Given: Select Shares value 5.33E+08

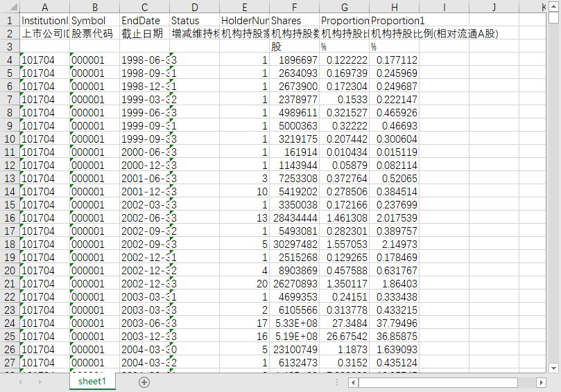Looking at the screenshot, I should (x=295, y=323).
